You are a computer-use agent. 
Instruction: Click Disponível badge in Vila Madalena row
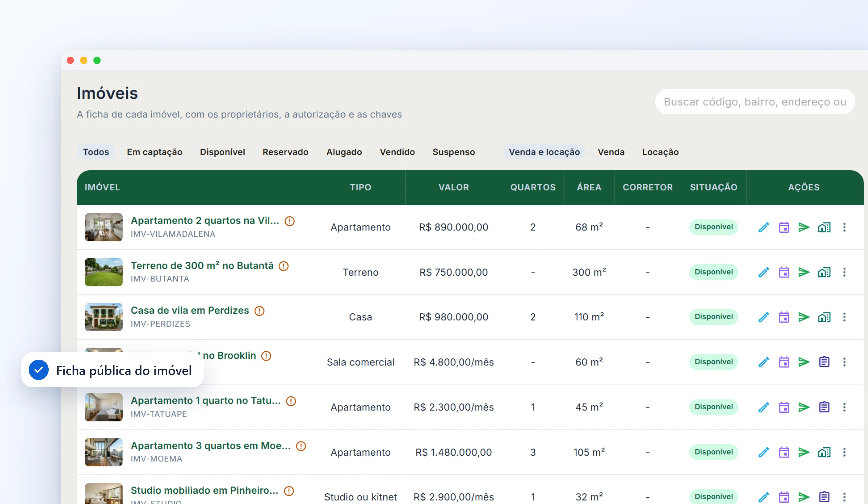[713, 227]
